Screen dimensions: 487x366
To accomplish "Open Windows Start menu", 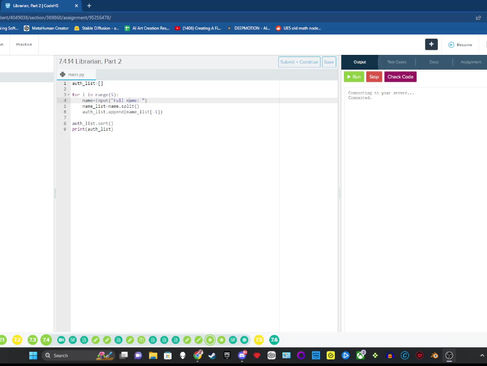I will [33, 356].
